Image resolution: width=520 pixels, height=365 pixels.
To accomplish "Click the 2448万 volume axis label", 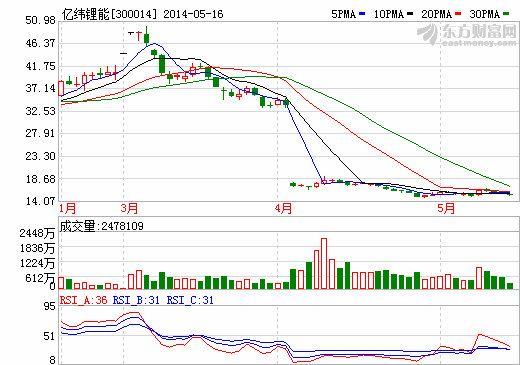I will coord(37,233).
